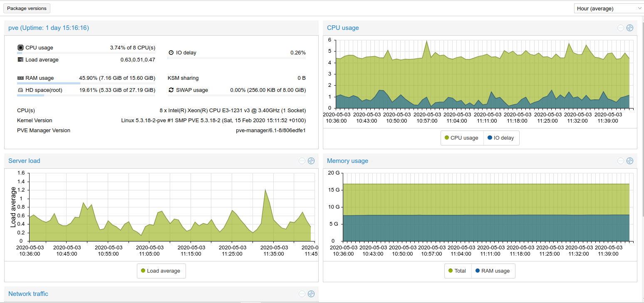Open the Network traffic chart in fullscreen

click(311, 294)
